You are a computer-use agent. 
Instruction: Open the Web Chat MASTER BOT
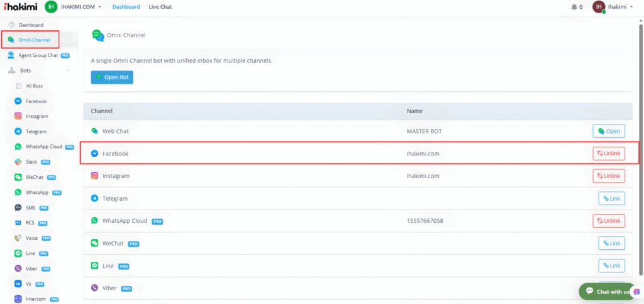(608, 131)
